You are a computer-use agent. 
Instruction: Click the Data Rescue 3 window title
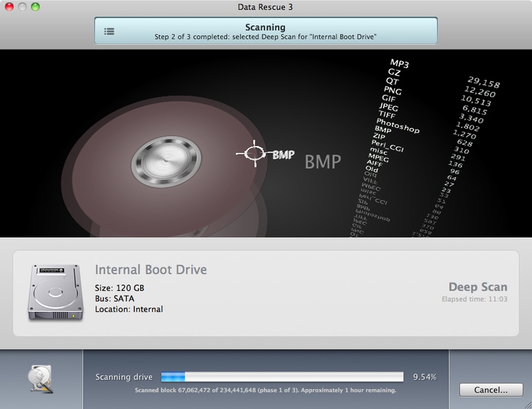point(266,7)
